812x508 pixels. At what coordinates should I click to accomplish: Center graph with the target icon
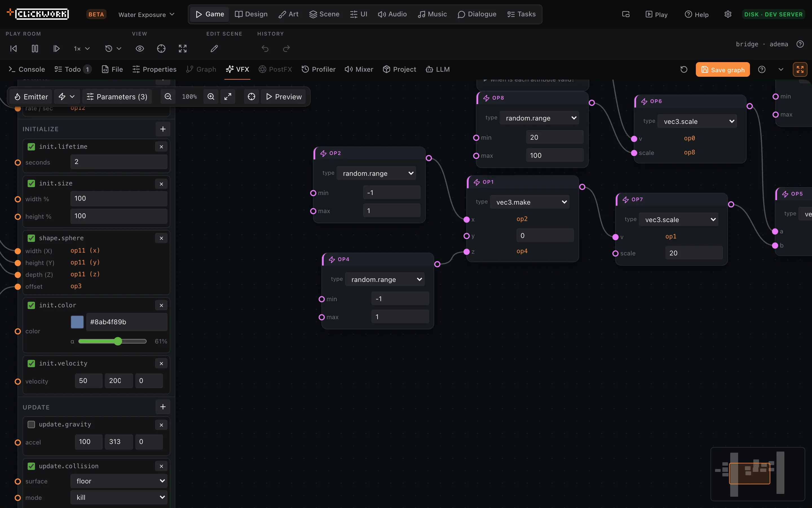[x=251, y=97]
